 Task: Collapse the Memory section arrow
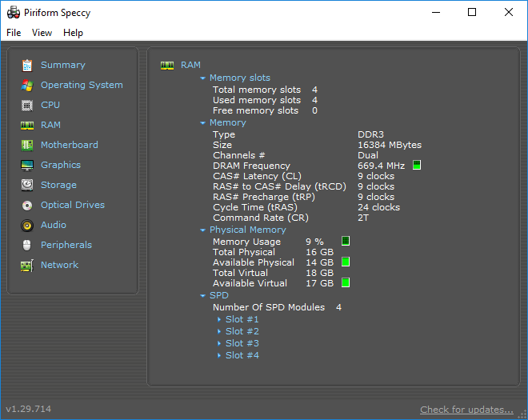202,123
